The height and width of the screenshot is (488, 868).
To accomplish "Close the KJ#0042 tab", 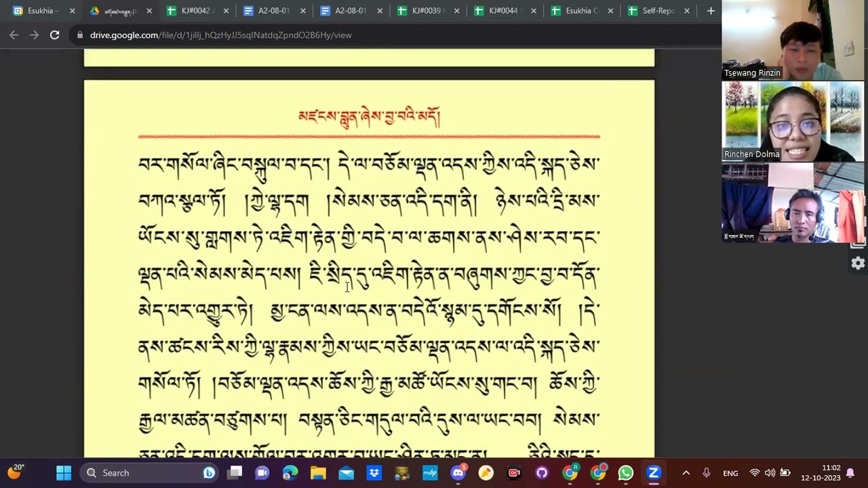I will click(x=226, y=11).
